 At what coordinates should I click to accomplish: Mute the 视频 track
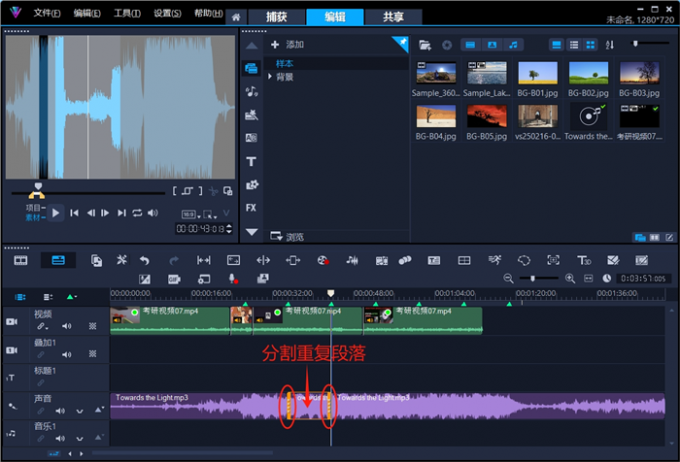click(x=66, y=326)
